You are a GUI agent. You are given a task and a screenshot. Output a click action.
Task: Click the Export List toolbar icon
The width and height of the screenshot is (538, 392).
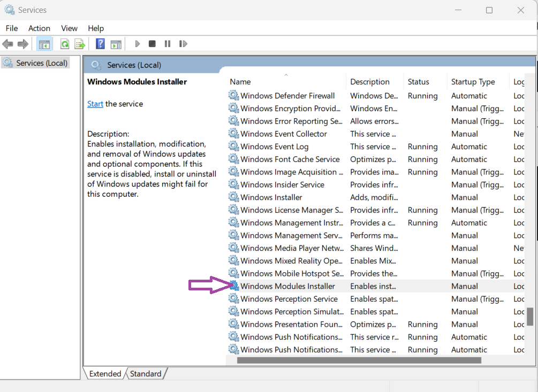coord(80,44)
